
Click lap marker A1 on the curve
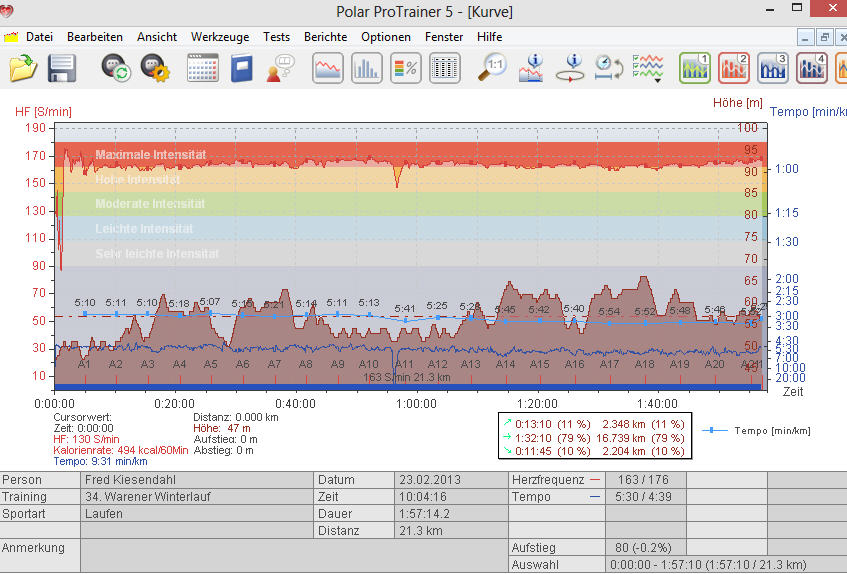coord(84,364)
